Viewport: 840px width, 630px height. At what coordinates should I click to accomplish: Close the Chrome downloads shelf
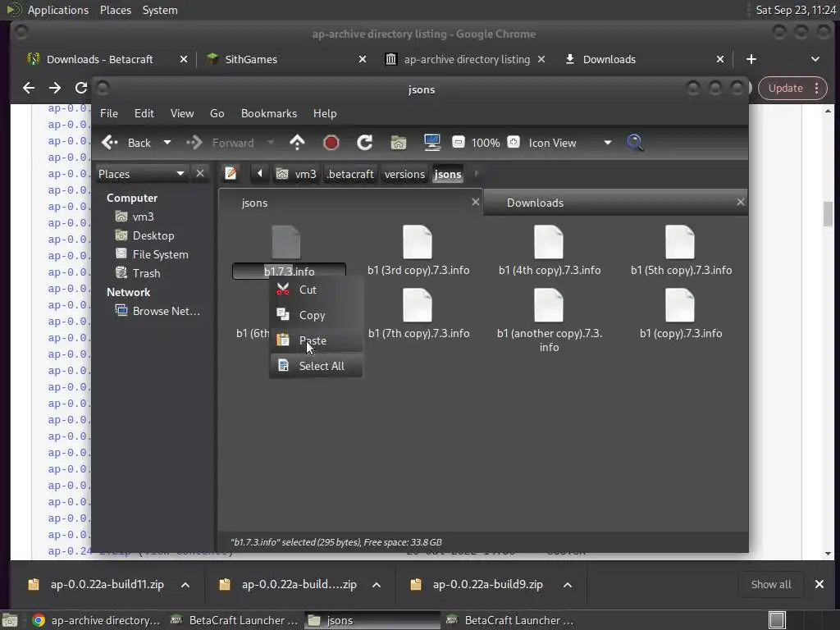point(819,584)
